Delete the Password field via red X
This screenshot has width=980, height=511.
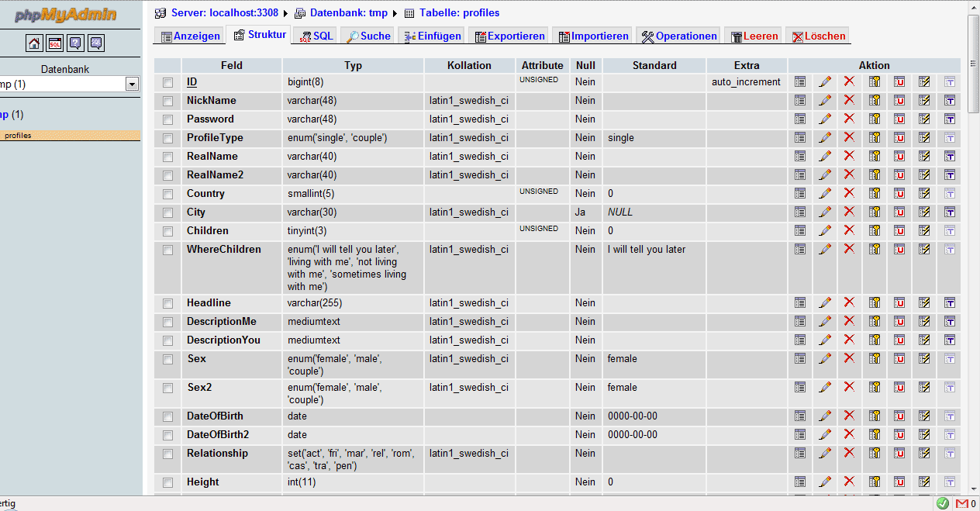[x=849, y=119]
